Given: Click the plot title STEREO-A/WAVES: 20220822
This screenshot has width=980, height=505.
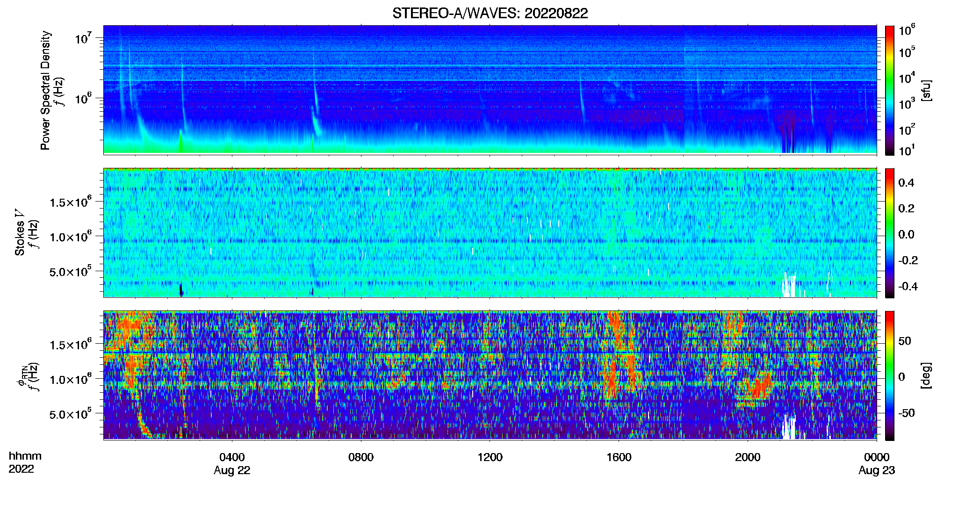Looking at the screenshot, I should point(490,13).
